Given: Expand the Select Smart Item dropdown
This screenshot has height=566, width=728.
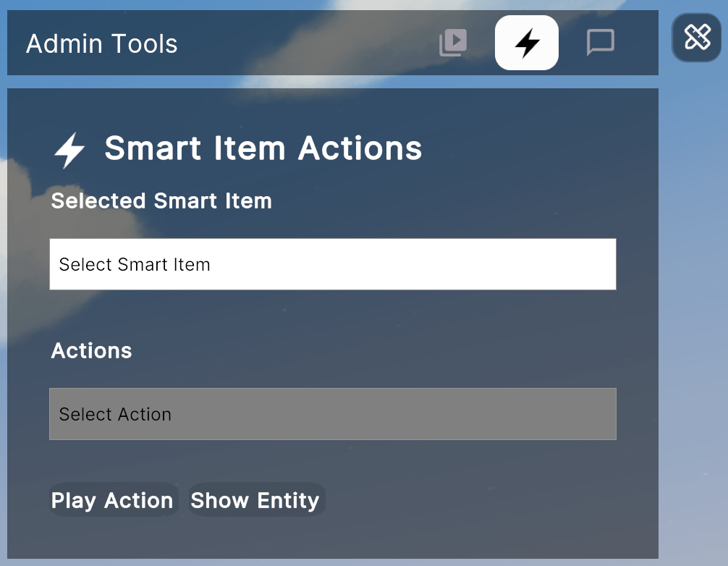Looking at the screenshot, I should [x=332, y=264].
